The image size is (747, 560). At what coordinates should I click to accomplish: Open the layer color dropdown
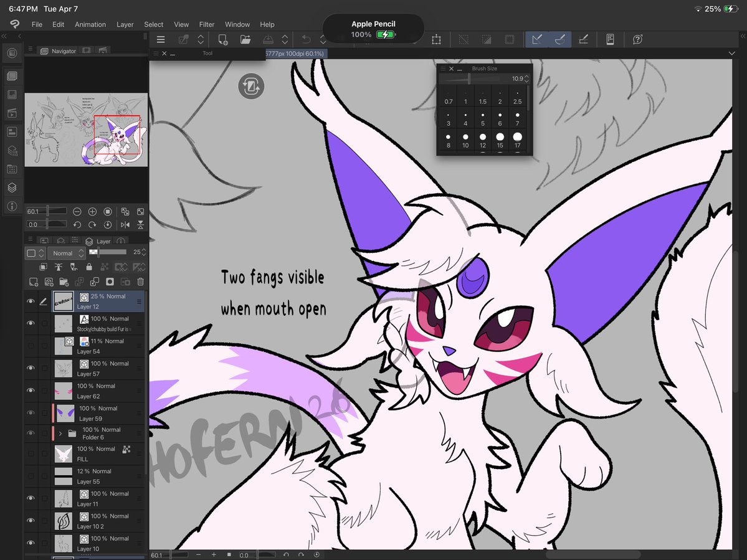pyautogui.click(x=36, y=254)
